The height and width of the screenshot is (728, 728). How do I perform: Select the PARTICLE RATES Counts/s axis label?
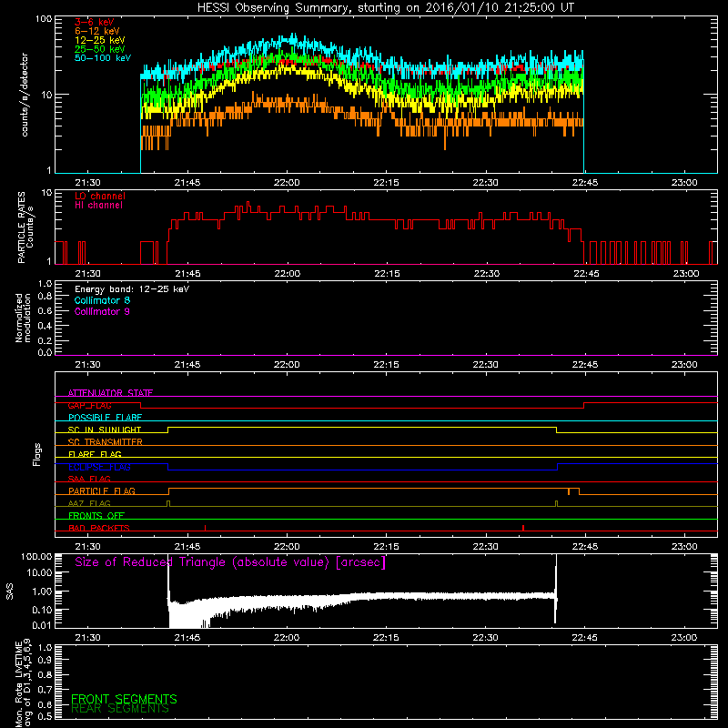25,227
